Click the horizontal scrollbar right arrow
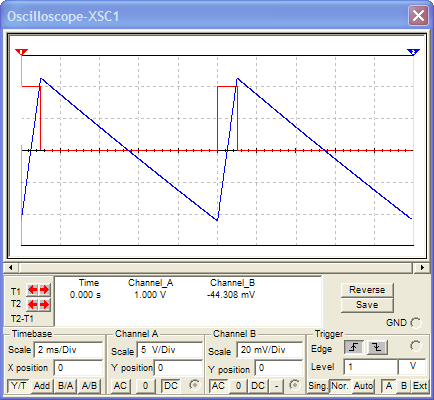Image resolution: width=434 pixels, height=400 pixels. click(422, 267)
